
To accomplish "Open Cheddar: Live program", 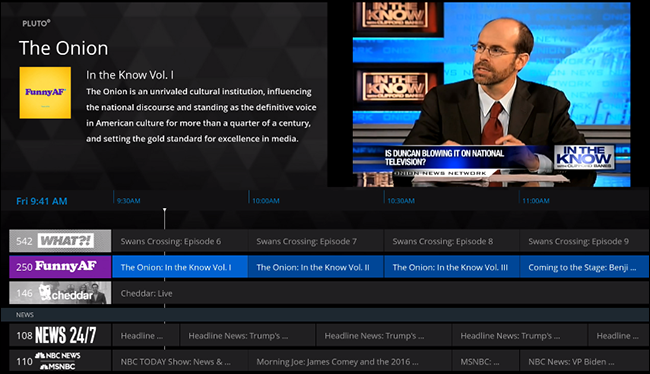I will [381, 293].
